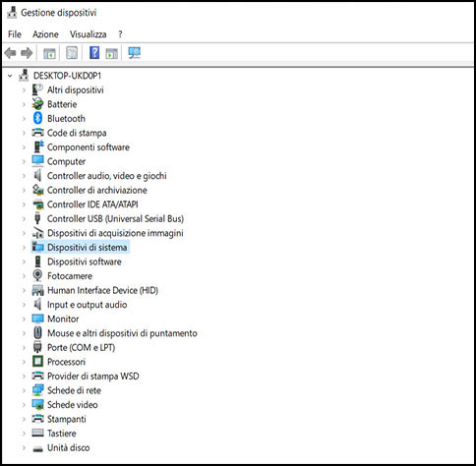
Task: Select the Stampanti label
Action: click(67, 419)
